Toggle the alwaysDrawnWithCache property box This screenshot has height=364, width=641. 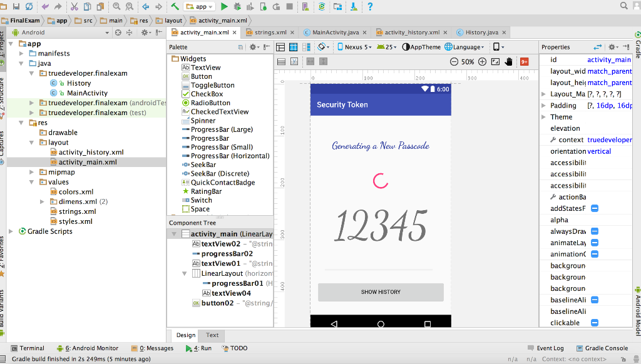pos(595,231)
